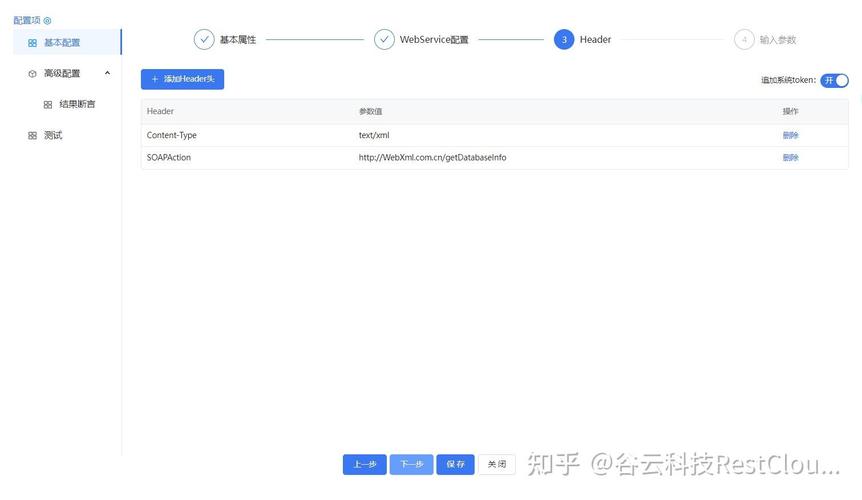The height and width of the screenshot is (500, 862).
Task: Click the grid icon next to 结果断言
Action: coord(48,104)
